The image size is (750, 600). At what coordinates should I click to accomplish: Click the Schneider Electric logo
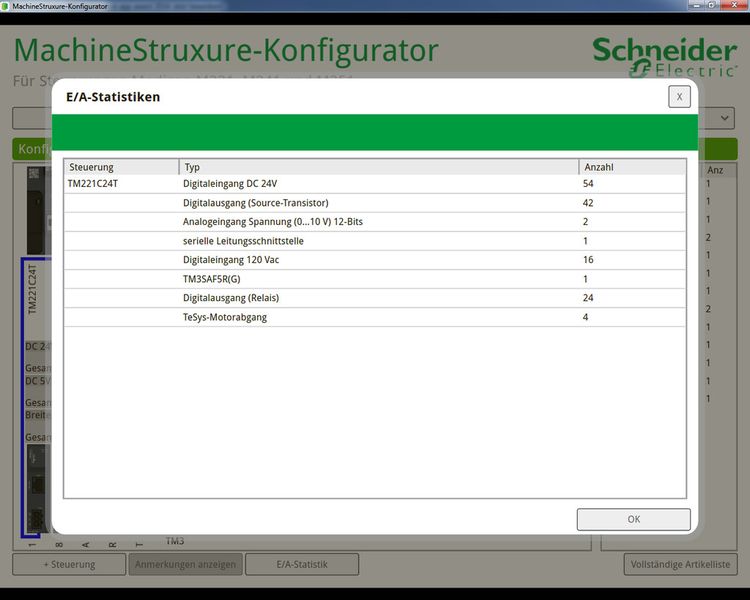(x=664, y=57)
